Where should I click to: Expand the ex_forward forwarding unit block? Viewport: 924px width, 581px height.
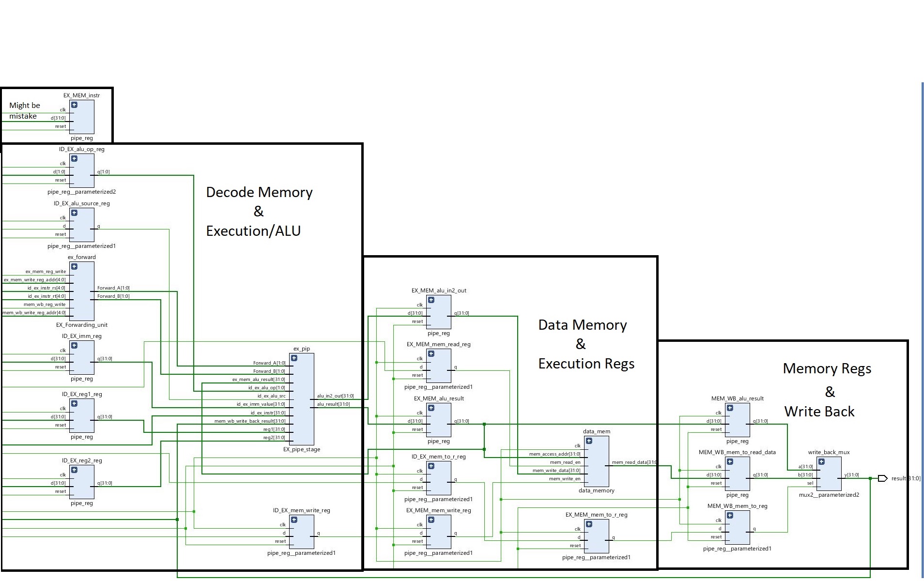[x=74, y=266]
